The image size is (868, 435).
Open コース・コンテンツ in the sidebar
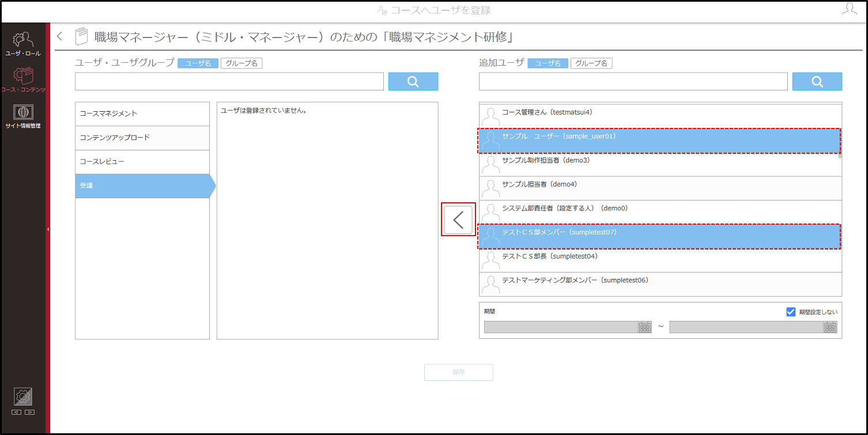23,80
